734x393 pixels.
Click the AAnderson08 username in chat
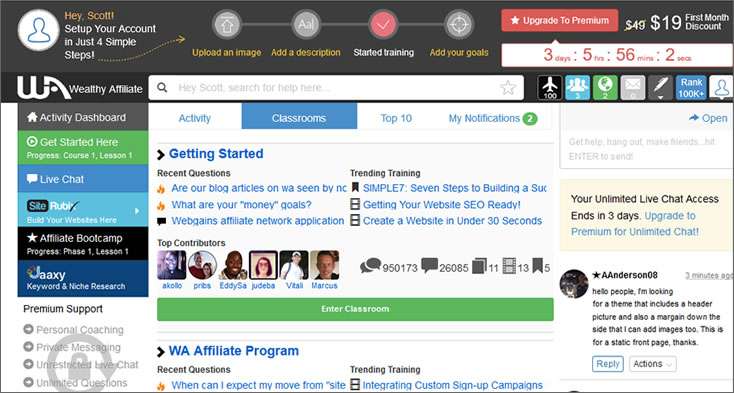(629, 275)
